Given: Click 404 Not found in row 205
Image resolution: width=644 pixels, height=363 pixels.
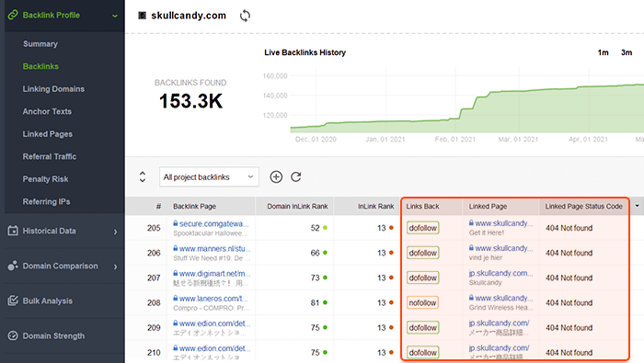Looking at the screenshot, I should tap(569, 228).
